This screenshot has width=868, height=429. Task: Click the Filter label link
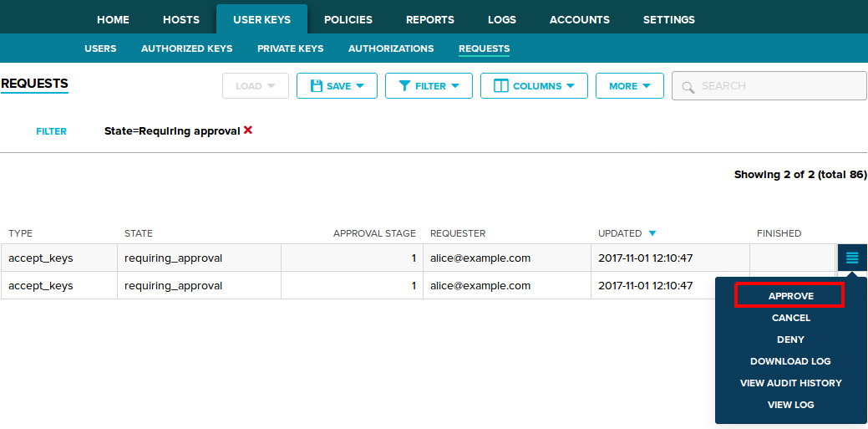52,131
